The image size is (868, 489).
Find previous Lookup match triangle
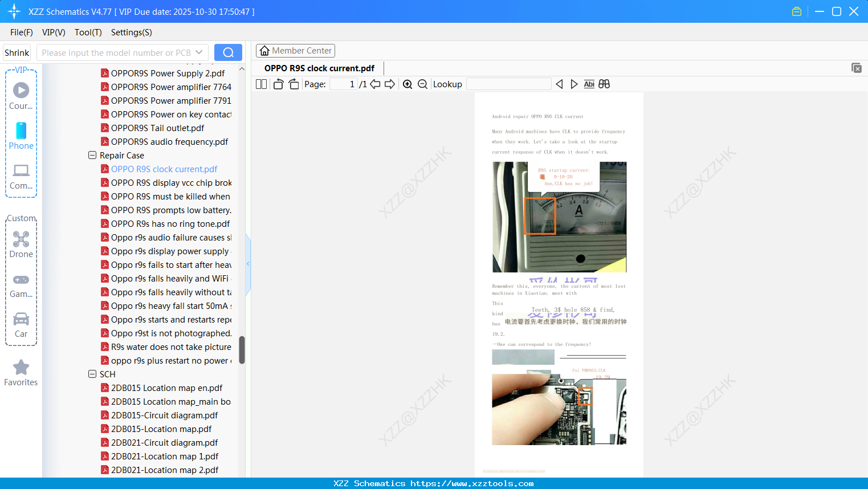[x=559, y=84]
